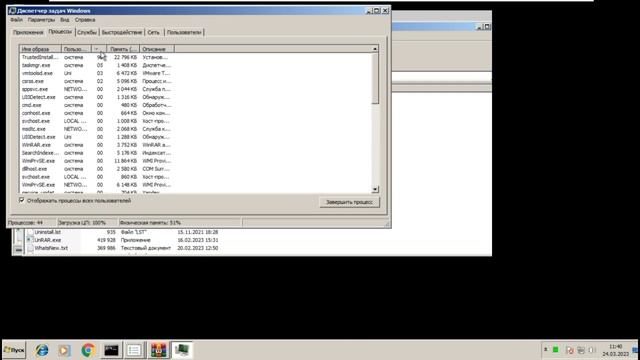
Task: Open the Вид menu
Action: point(64,20)
